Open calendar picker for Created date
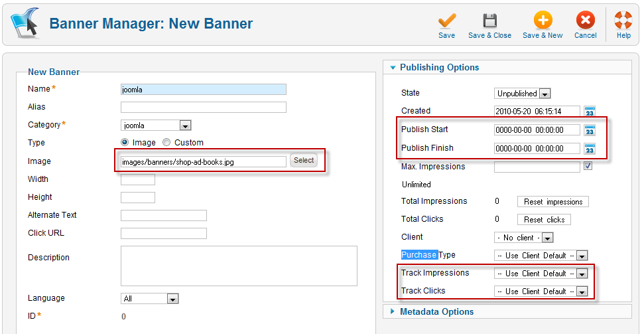Screen dimensions: 644x334 [589, 112]
